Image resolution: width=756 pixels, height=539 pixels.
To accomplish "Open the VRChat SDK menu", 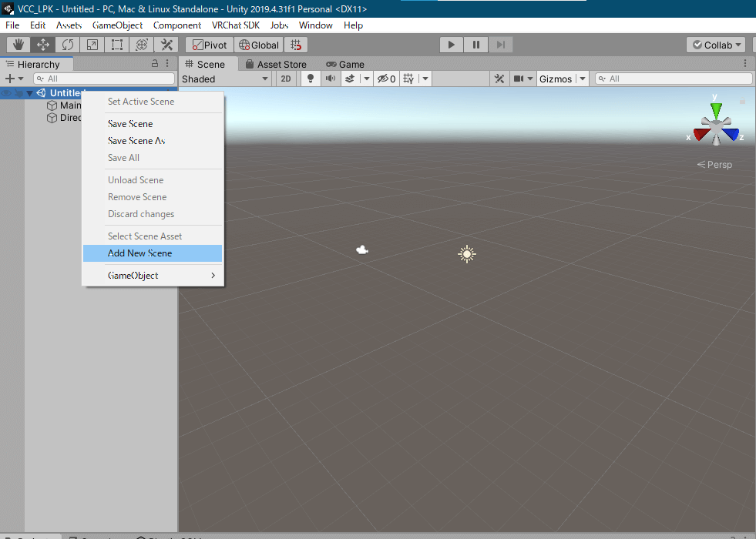I will pyautogui.click(x=236, y=25).
